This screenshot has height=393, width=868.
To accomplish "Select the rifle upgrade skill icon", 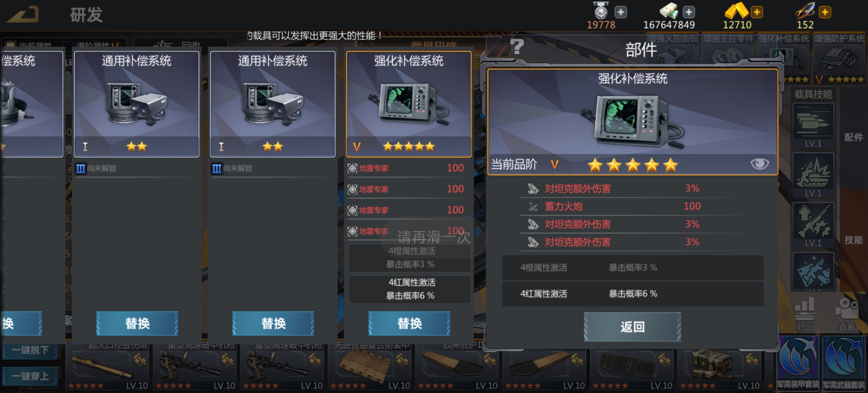I will [x=813, y=221].
